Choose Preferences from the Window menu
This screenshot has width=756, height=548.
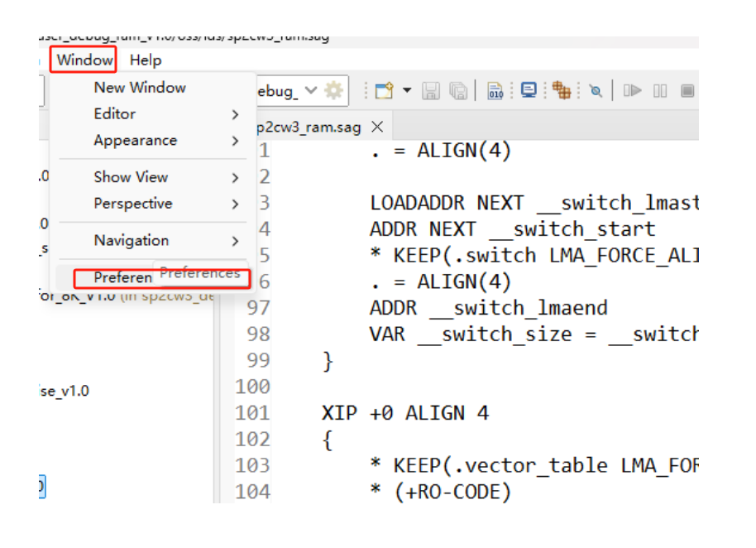(x=122, y=277)
